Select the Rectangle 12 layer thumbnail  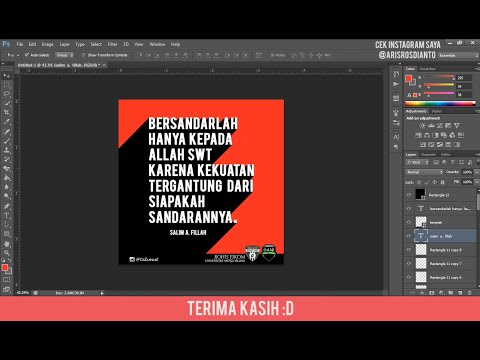click(420, 194)
